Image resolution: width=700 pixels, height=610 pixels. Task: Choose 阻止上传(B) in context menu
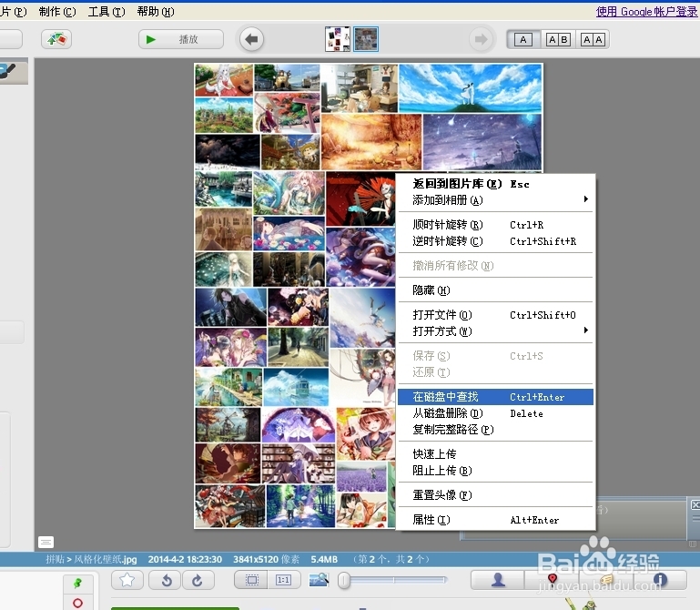click(x=495, y=471)
